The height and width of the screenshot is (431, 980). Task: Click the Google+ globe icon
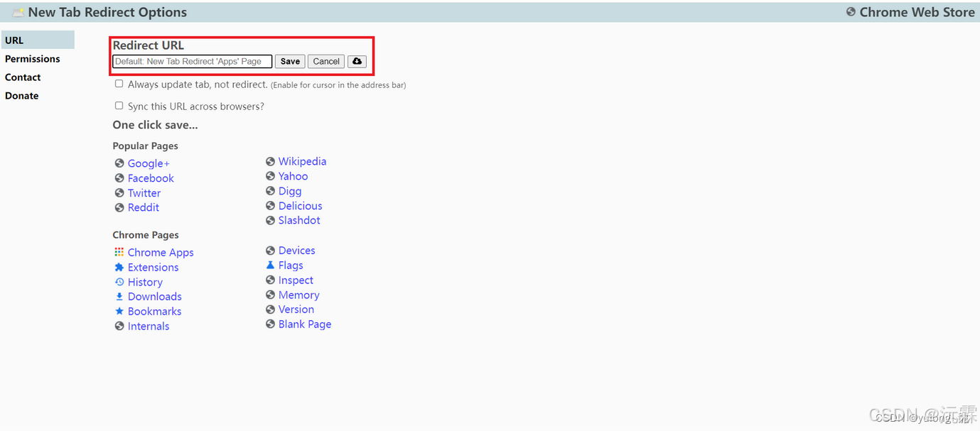(119, 163)
